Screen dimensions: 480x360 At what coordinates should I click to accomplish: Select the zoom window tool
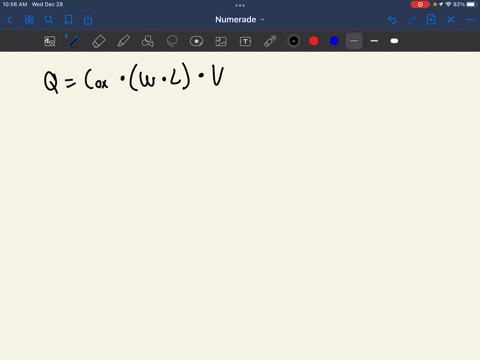tap(50, 41)
